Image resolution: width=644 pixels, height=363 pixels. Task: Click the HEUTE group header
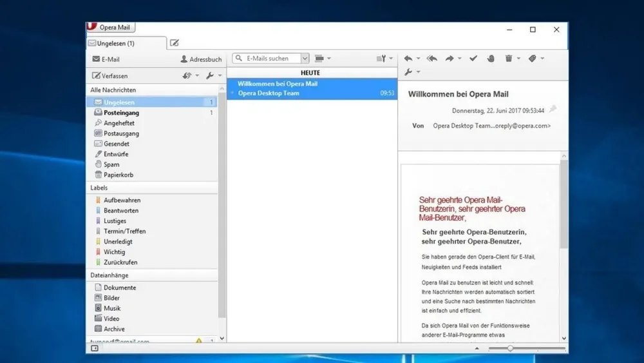(312, 73)
